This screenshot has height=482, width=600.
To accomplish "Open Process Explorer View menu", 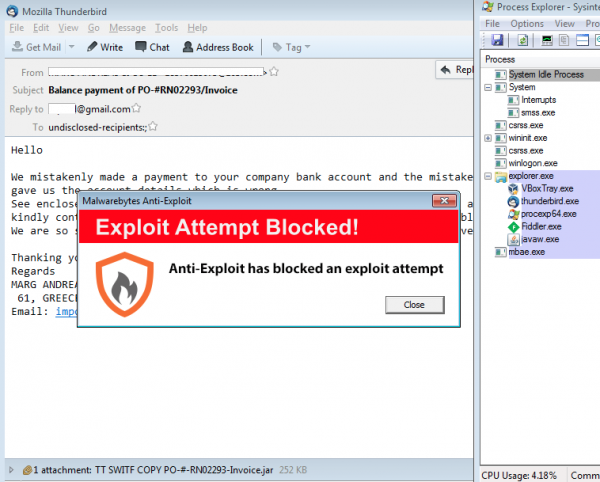I will (x=565, y=24).
